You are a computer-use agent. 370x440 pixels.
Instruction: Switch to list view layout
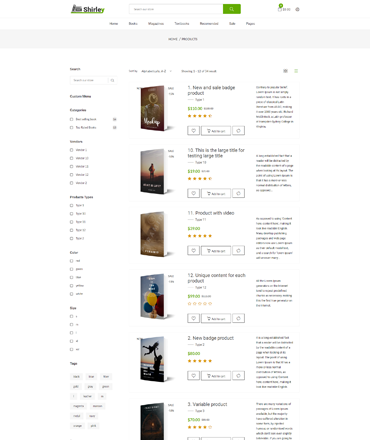pyautogui.click(x=296, y=71)
